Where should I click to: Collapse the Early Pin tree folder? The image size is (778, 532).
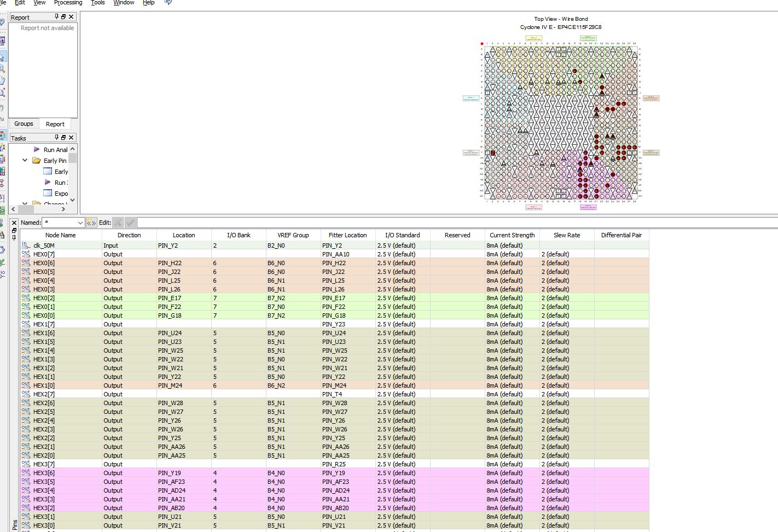click(25, 160)
